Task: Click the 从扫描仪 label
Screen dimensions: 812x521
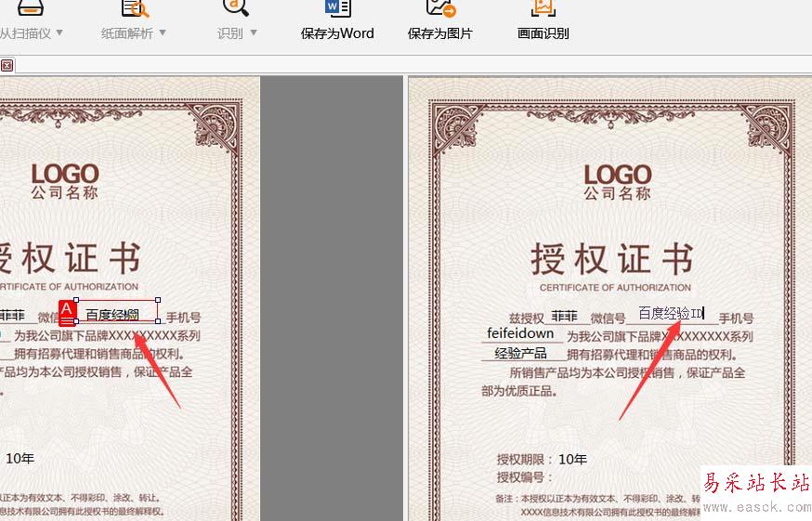Action: 25,33
